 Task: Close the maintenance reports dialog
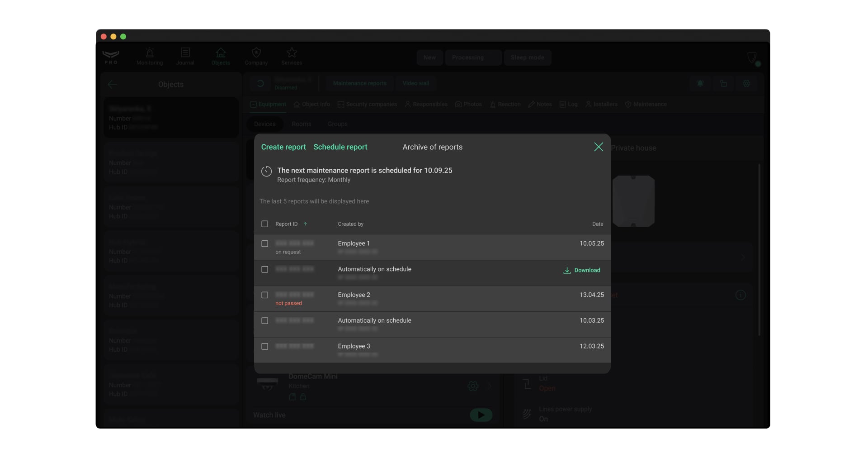tap(598, 147)
